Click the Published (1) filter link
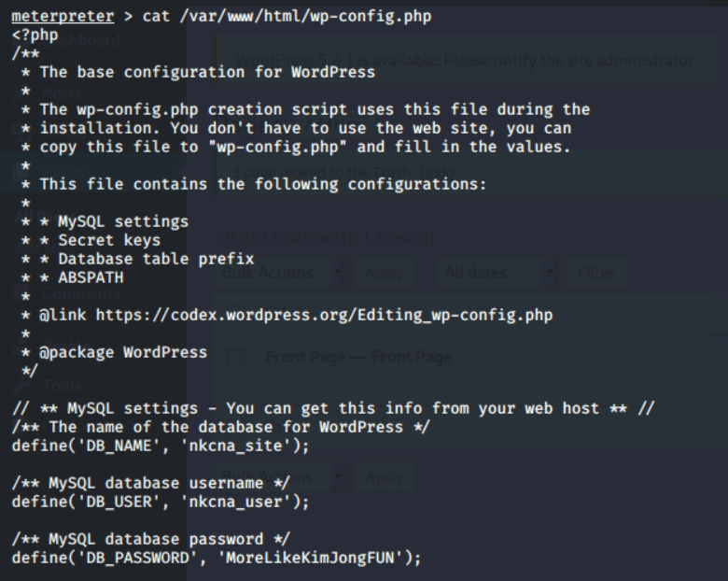Screen dimensions: 728x581 [x=315, y=238]
